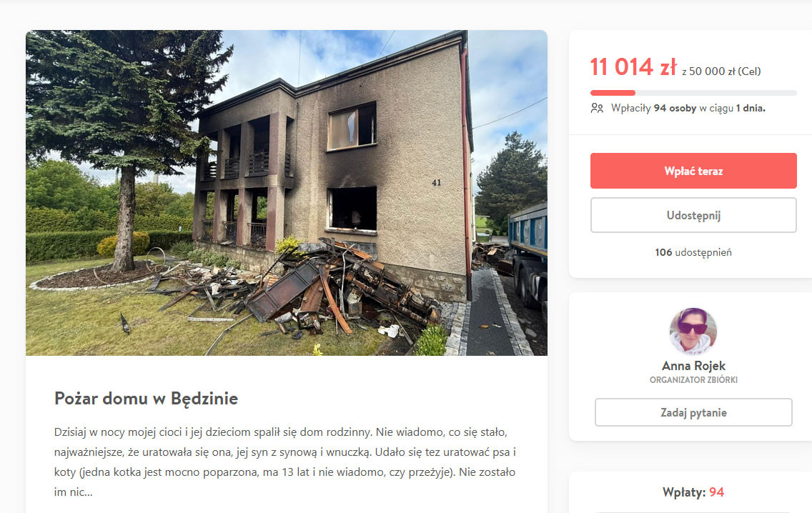812x513 pixels.
Task: Open the burned house campaign photo
Action: [287, 193]
